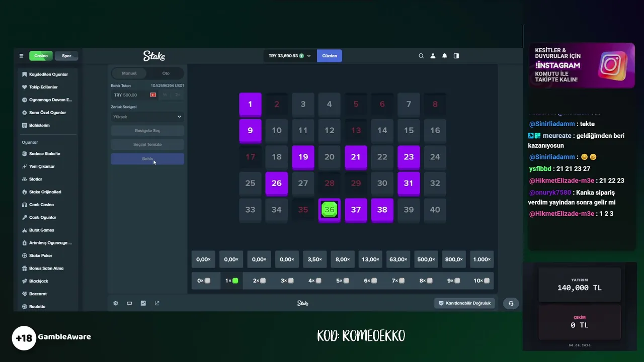Open game settings gear icon

(x=116, y=303)
